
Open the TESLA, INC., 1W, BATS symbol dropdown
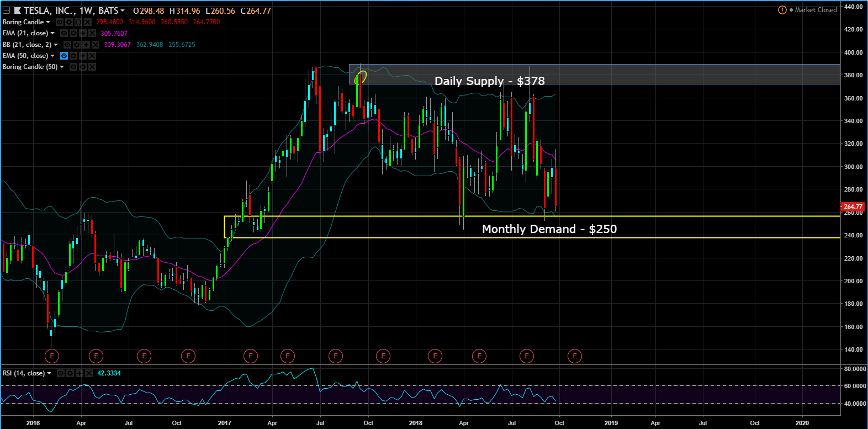coord(122,10)
